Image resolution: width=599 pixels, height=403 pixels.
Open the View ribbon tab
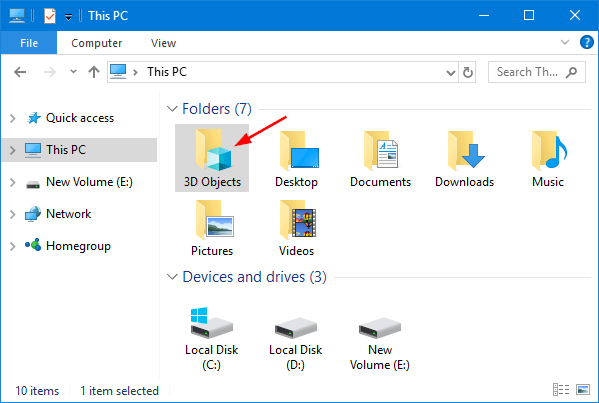[164, 43]
